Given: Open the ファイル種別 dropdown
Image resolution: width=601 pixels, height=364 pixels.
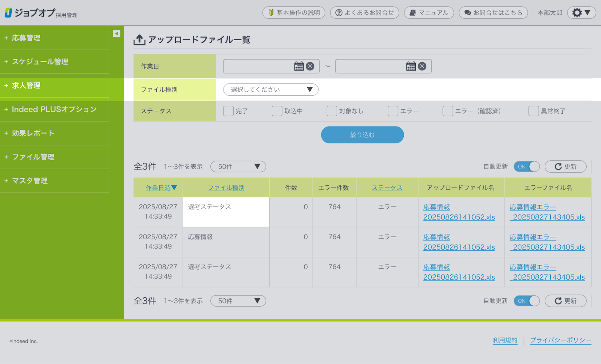Looking at the screenshot, I should 271,90.
